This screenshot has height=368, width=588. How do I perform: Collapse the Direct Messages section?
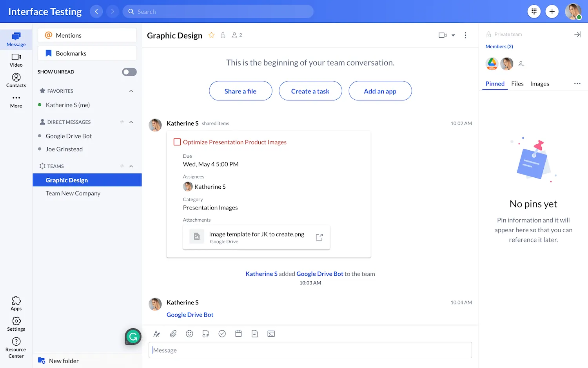coord(131,122)
